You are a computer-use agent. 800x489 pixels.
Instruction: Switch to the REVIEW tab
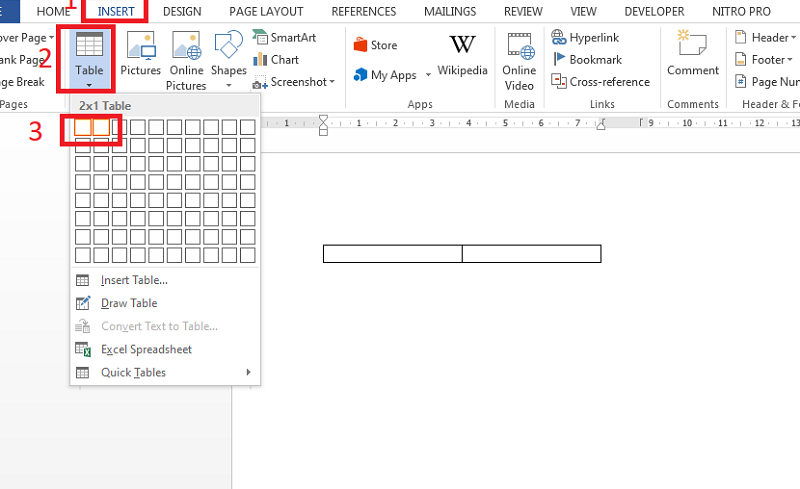[523, 11]
